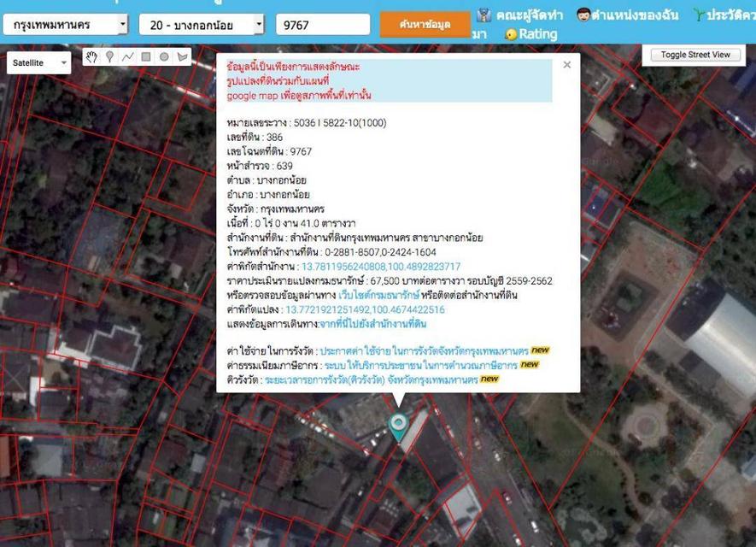Viewport: 756px width, 547px height.
Task: Select the polyline drawing tool
Action: [128, 57]
